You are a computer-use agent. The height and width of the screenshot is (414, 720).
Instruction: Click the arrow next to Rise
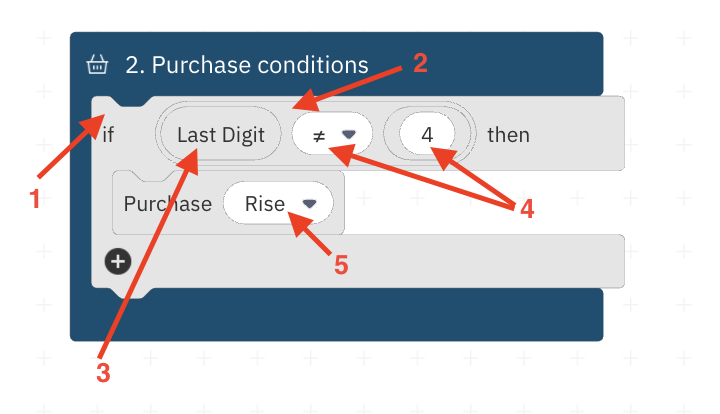click(309, 203)
